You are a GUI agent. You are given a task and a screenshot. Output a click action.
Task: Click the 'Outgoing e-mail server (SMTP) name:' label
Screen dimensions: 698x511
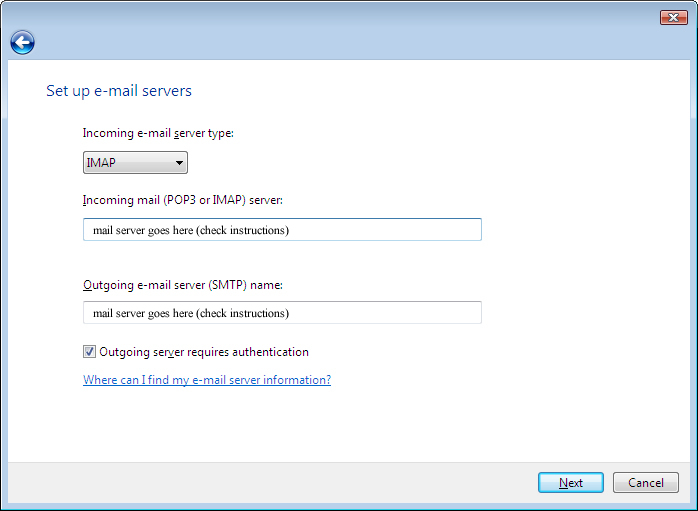[183, 285]
